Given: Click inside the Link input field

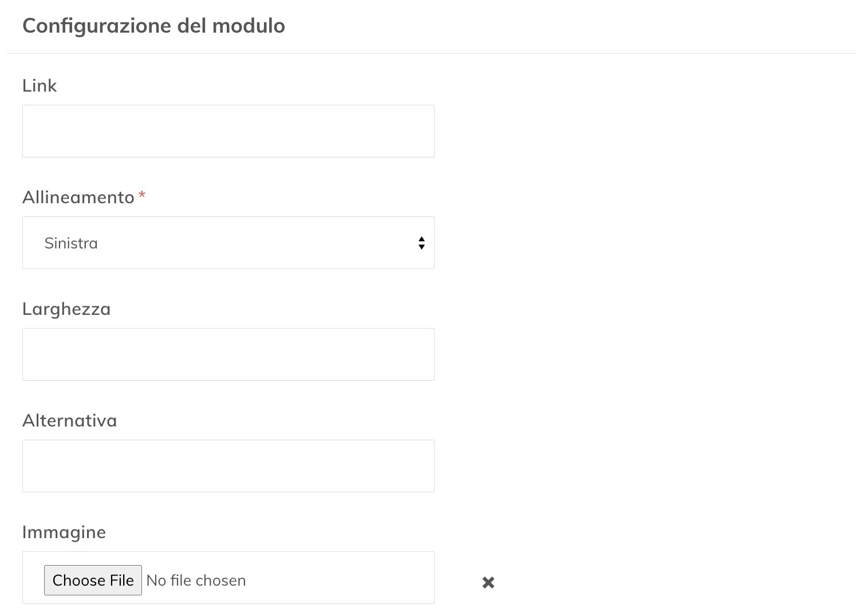Looking at the screenshot, I should [228, 131].
